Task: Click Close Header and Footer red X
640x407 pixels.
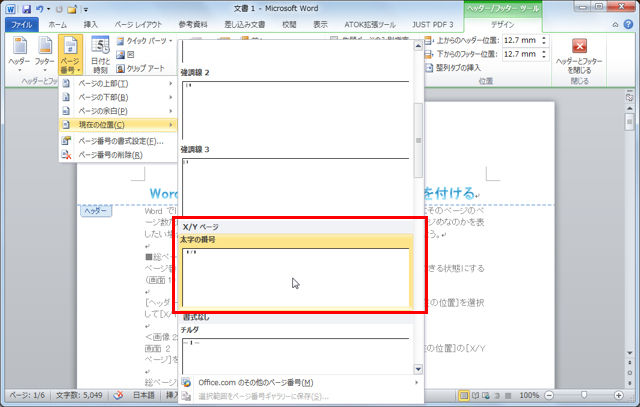Action: pyautogui.click(x=579, y=55)
